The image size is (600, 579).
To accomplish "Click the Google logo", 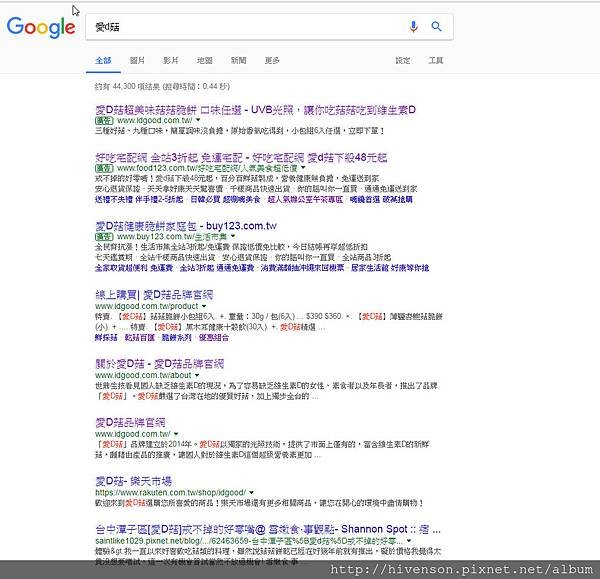I will 41,27.
